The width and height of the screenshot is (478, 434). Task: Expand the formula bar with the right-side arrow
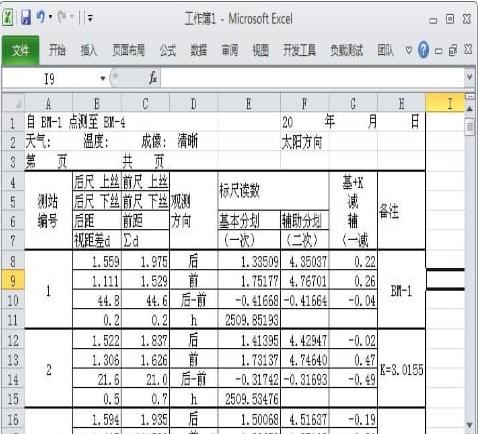tap(469, 77)
